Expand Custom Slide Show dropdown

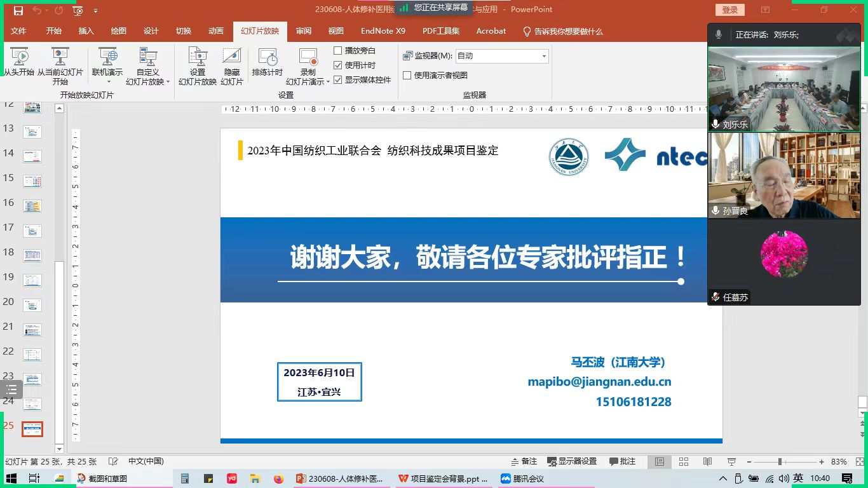(168, 82)
